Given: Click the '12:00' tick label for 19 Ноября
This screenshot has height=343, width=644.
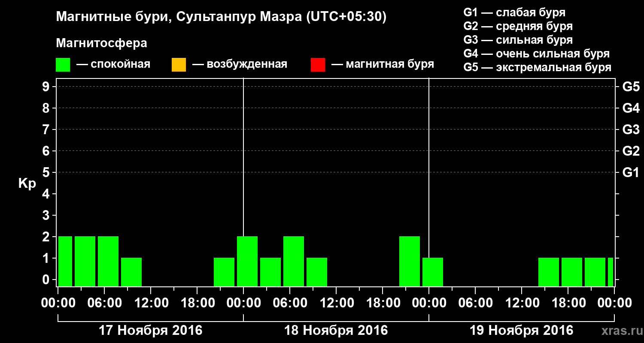Looking at the screenshot, I should pos(522,303).
